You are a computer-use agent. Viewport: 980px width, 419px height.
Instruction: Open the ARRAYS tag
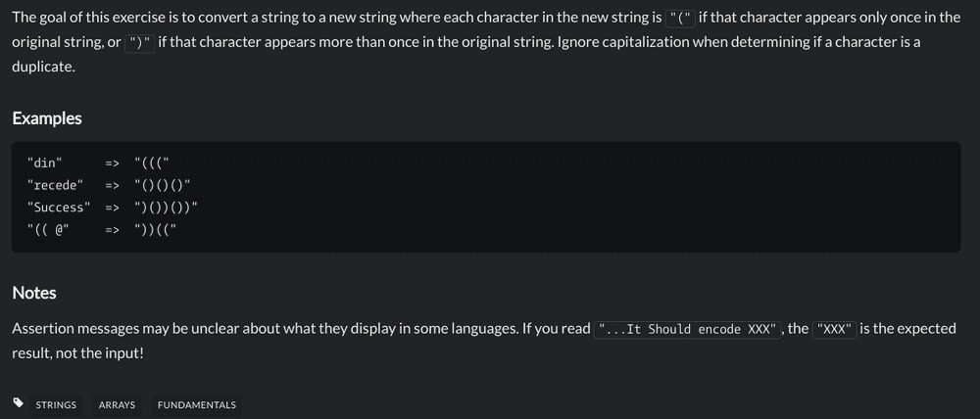117,405
